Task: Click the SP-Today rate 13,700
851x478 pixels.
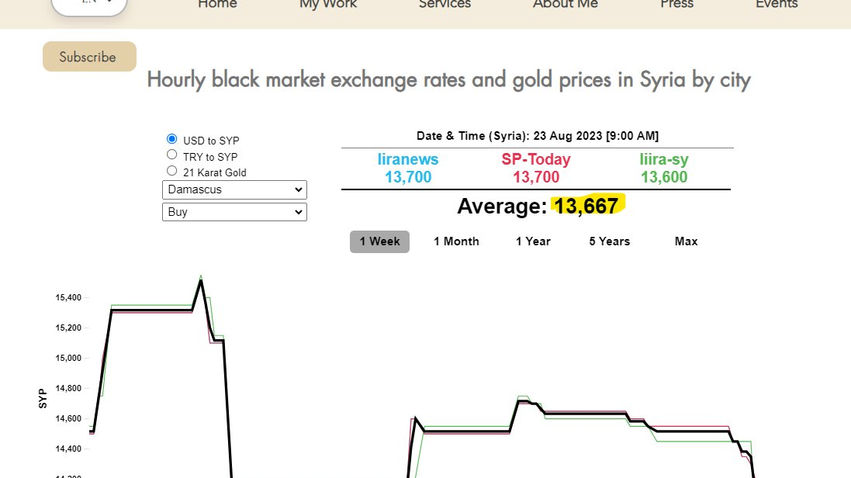Action: (x=536, y=177)
